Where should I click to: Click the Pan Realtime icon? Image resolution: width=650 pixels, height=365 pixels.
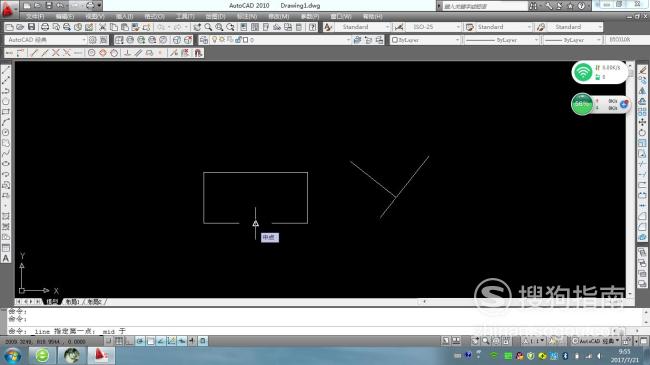coord(197,27)
